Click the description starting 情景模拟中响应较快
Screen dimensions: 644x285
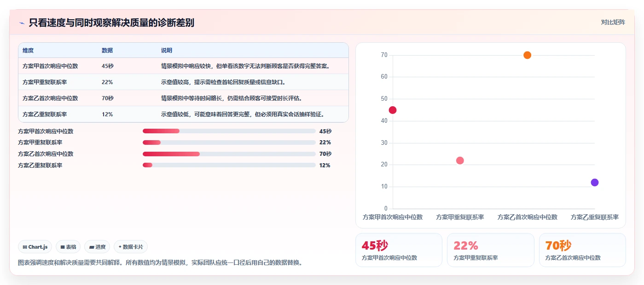click(x=245, y=66)
